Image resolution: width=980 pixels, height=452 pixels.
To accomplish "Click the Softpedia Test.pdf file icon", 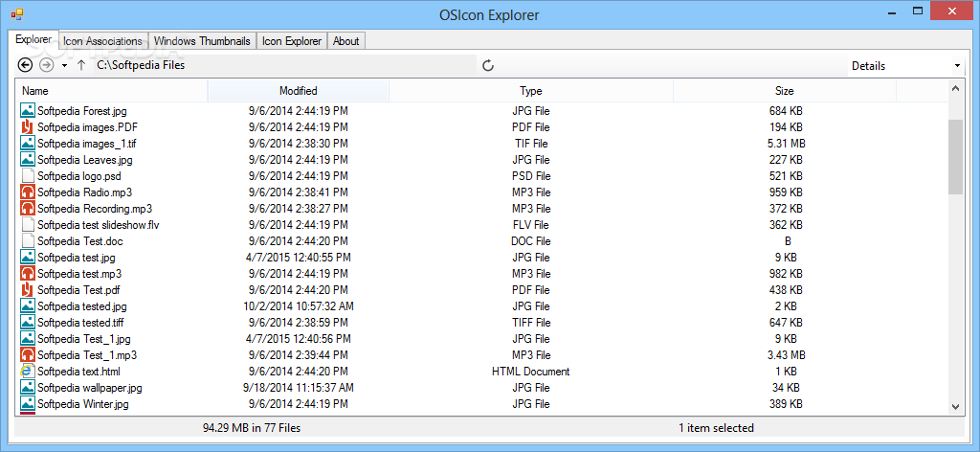I will (x=28, y=289).
